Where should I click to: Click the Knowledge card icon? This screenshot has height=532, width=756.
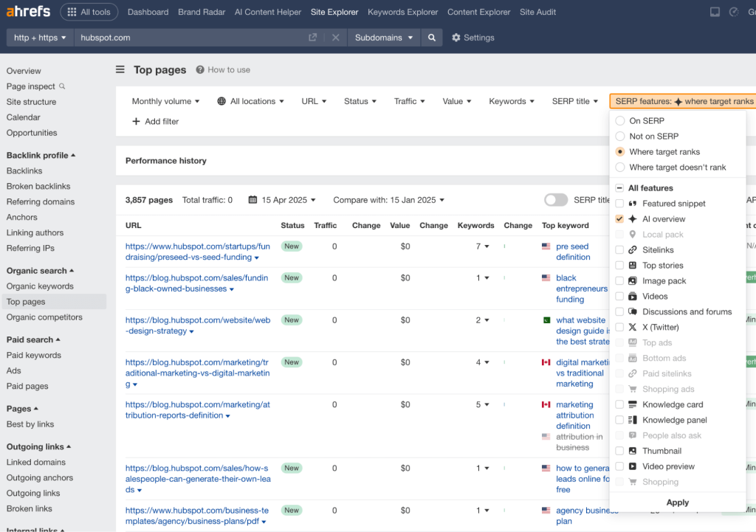tap(633, 404)
